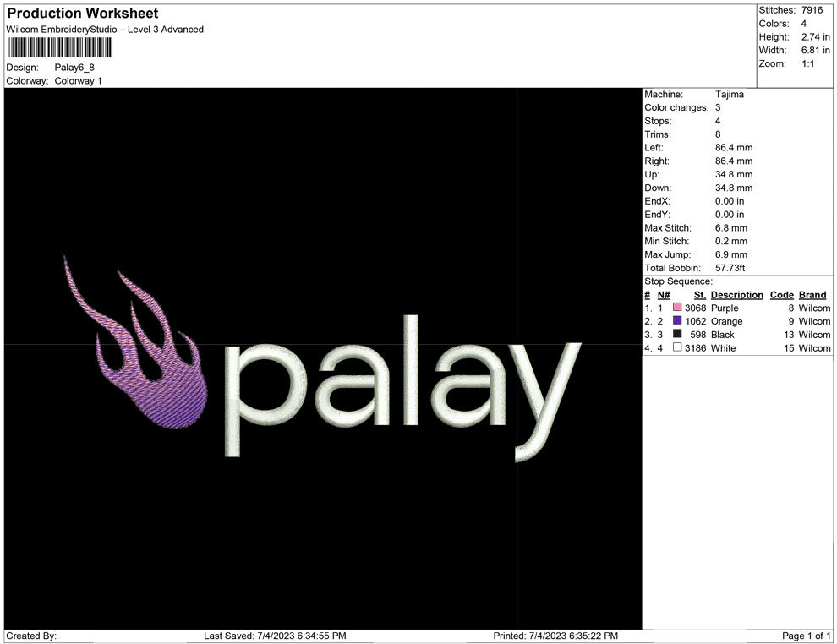
Task: Click the 'Colorway 1' value
Action: (x=78, y=80)
